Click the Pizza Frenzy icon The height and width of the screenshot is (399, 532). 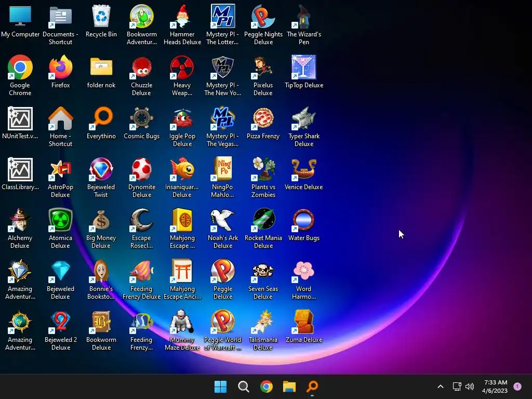[263, 118]
